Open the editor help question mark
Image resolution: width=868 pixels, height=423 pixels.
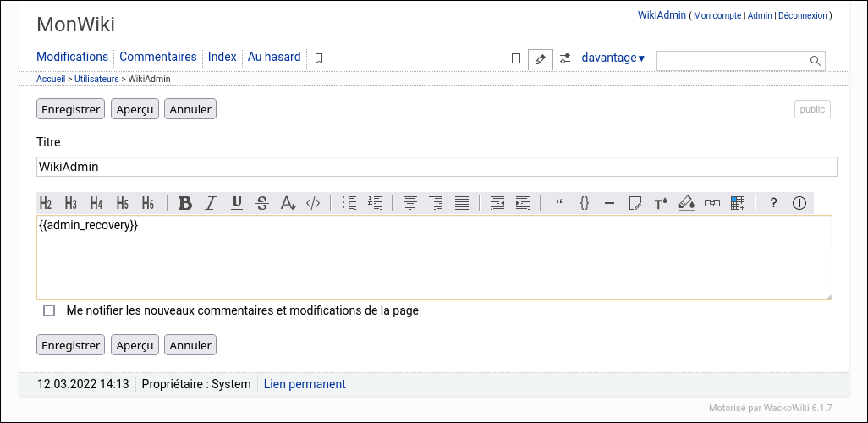click(773, 203)
